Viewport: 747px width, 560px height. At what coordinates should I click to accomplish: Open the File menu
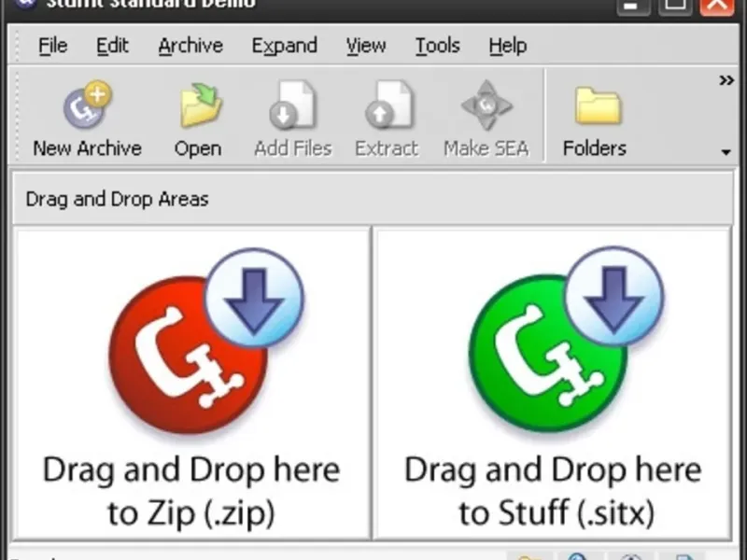pyautogui.click(x=52, y=46)
